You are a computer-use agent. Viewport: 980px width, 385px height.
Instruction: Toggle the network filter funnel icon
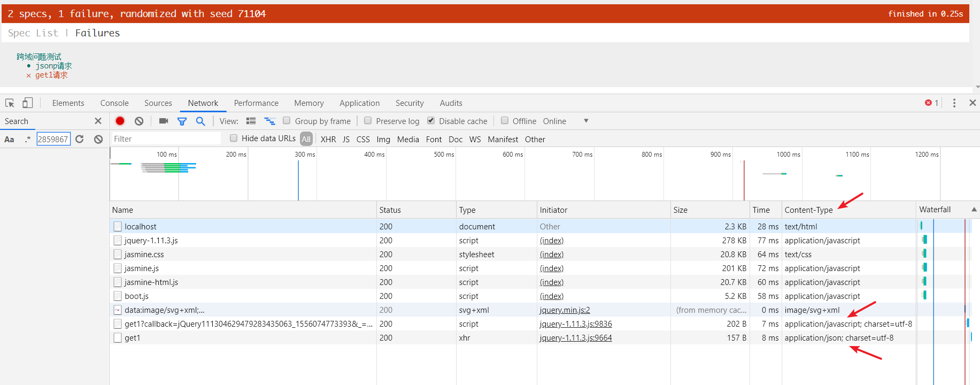click(x=182, y=121)
